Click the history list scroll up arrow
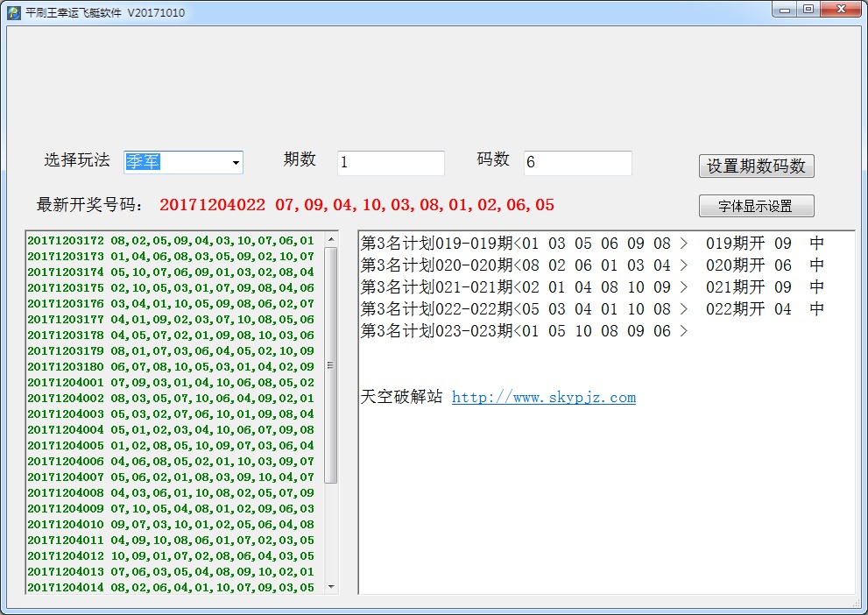This screenshot has height=615, width=868. (x=331, y=239)
